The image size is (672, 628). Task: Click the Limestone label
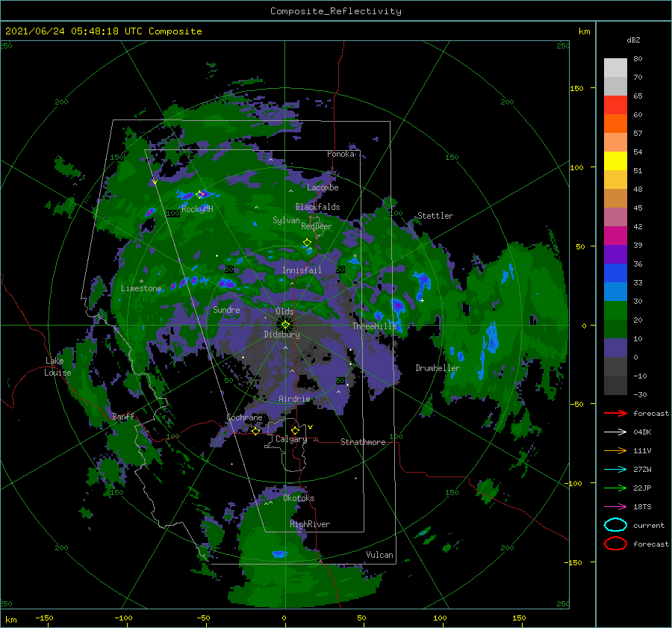[x=141, y=288]
